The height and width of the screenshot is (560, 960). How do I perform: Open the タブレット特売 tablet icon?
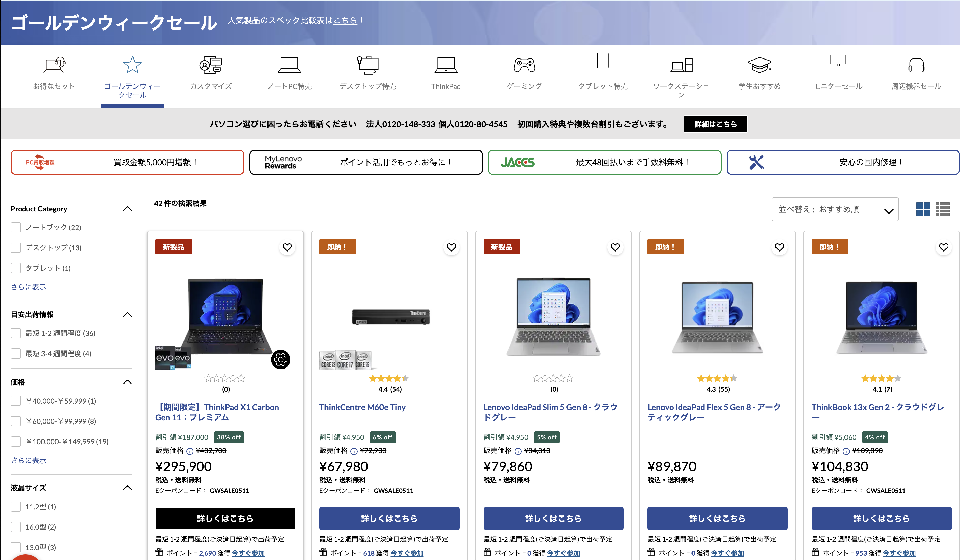click(603, 61)
